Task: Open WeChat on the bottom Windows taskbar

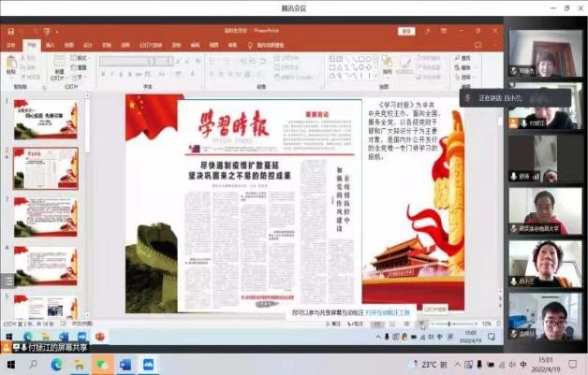Action: point(102,364)
